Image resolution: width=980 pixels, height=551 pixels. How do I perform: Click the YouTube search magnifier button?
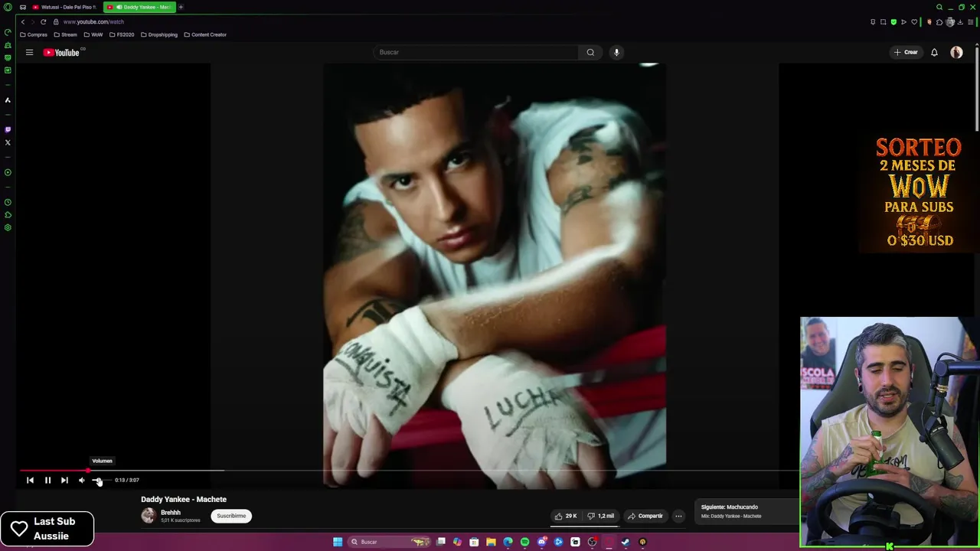pos(590,52)
